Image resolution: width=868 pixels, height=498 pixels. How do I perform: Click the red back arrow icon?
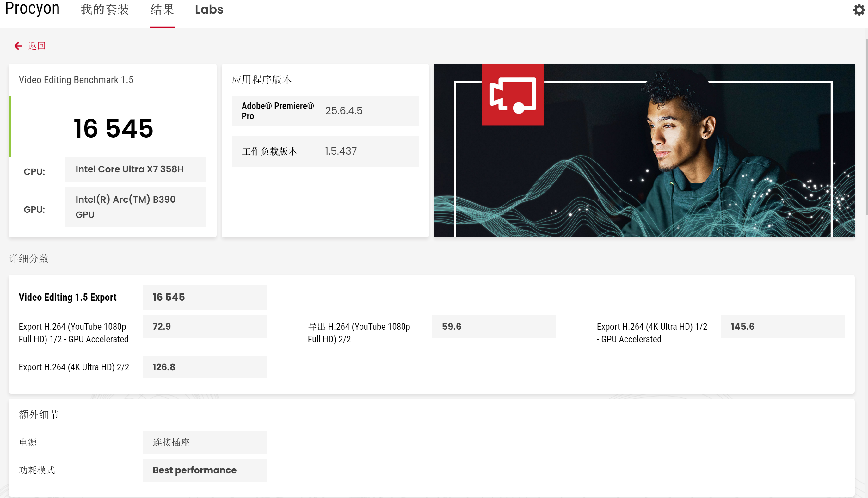[x=18, y=46]
